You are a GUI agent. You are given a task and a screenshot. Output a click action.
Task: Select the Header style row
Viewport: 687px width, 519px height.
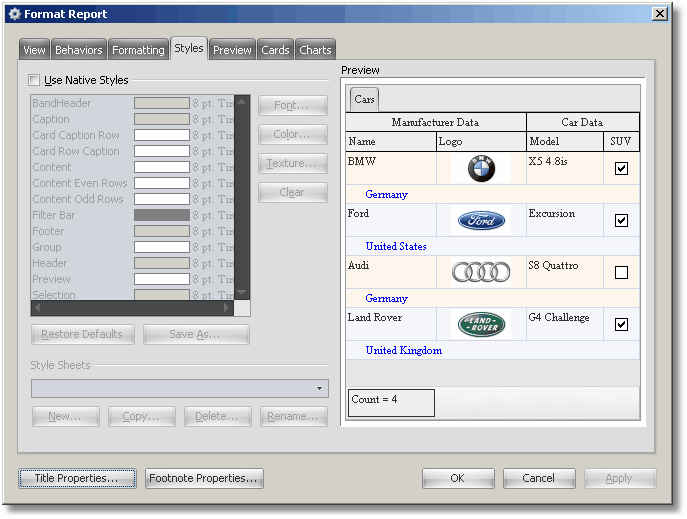click(133, 263)
